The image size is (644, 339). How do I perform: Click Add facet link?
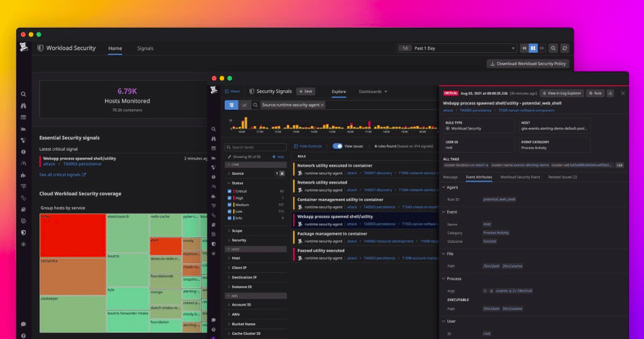click(278, 157)
